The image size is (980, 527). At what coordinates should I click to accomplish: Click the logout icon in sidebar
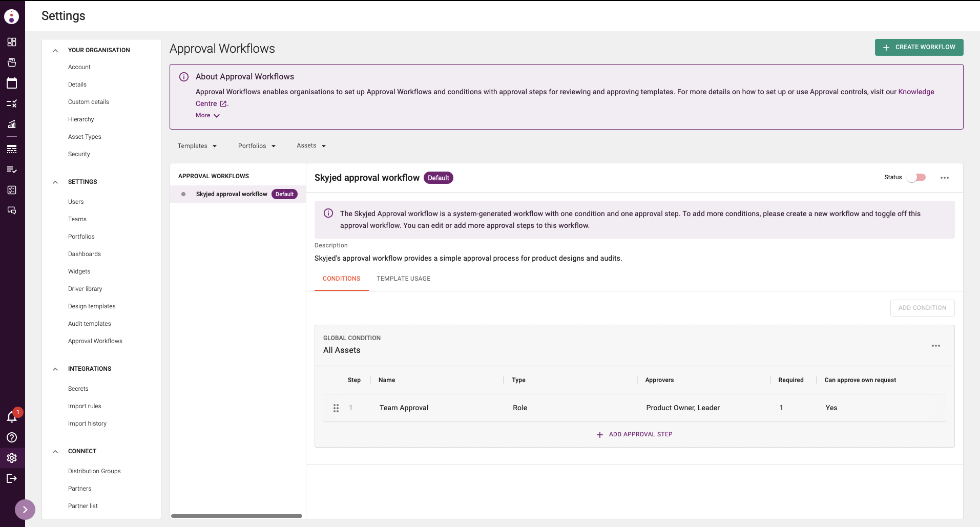[12, 478]
